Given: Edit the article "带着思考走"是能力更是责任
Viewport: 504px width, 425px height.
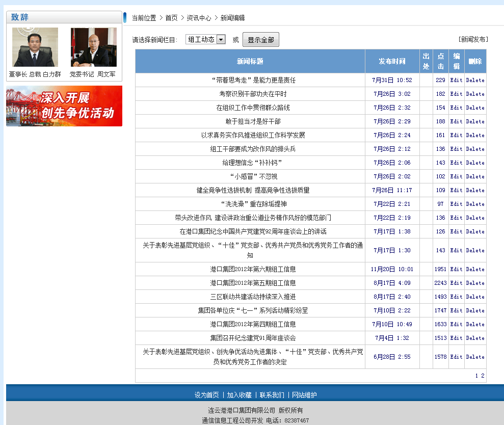Looking at the screenshot, I should point(456,80).
